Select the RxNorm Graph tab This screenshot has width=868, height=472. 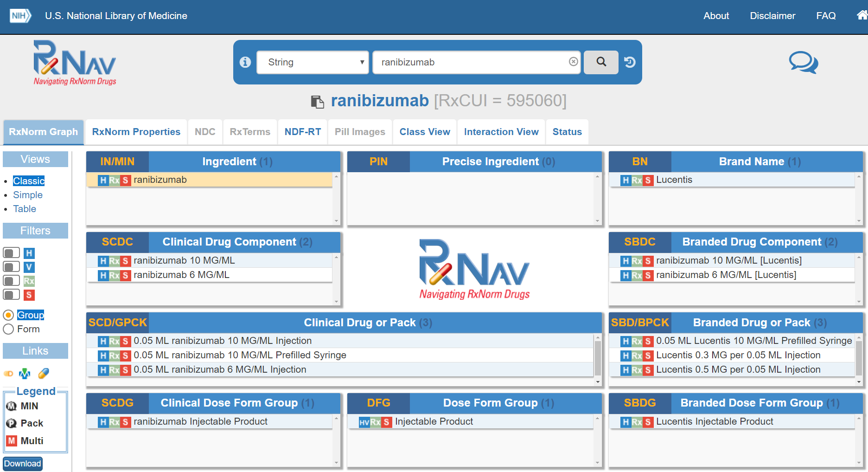[x=44, y=132]
